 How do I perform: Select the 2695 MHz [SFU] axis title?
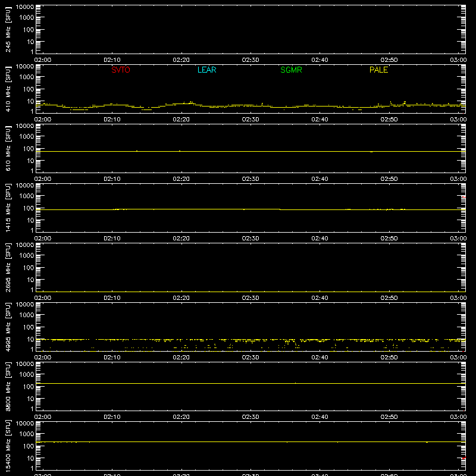click(x=8, y=267)
